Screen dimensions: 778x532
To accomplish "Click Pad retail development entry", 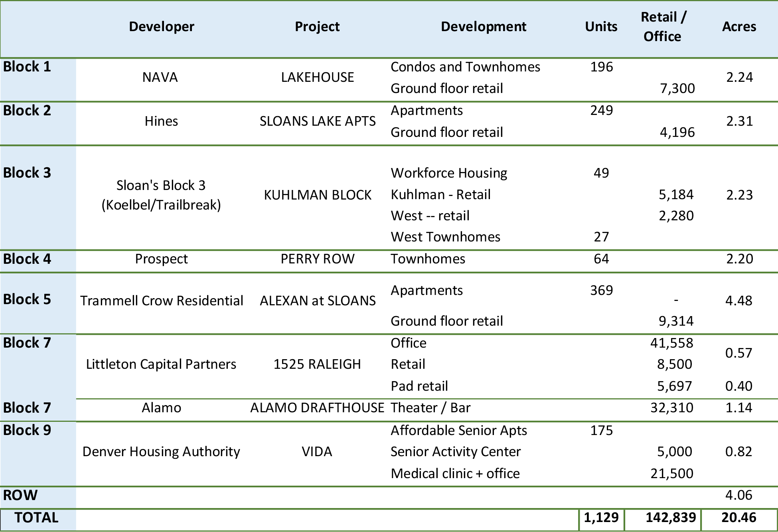I will pos(419,386).
